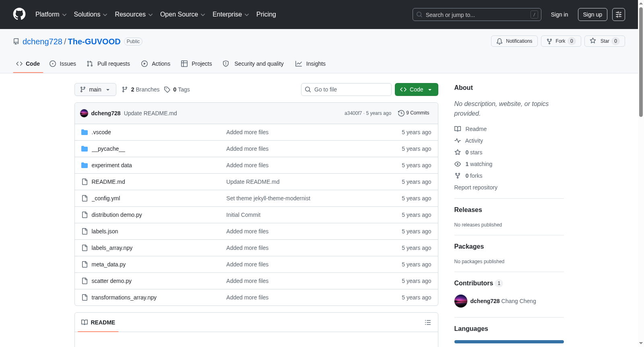This screenshot has height=347, width=644.
Task: Click the tag icon next to Tags
Action: click(x=167, y=89)
